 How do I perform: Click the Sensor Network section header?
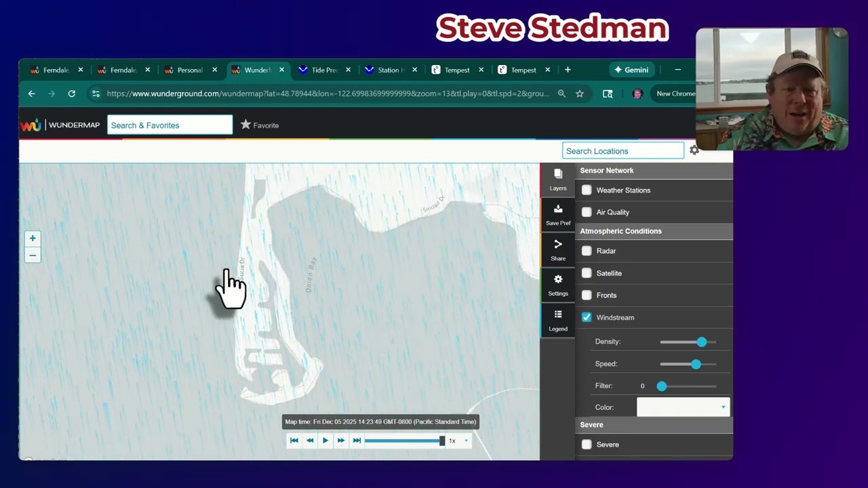pos(654,171)
